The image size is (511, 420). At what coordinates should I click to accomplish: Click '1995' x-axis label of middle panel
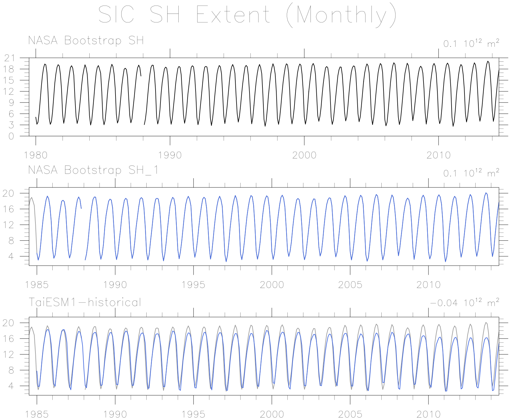(193, 285)
